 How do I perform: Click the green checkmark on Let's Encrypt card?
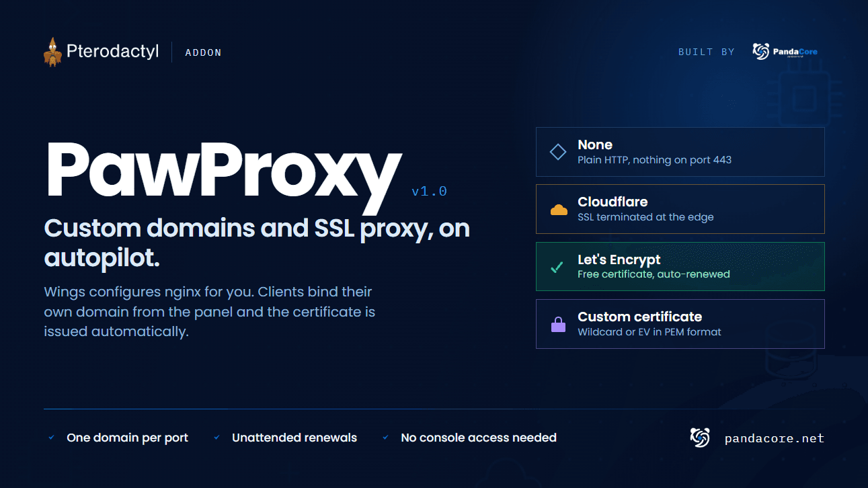pos(557,267)
